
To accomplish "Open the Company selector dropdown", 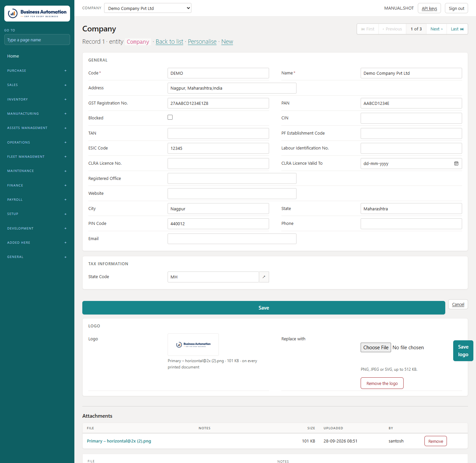I will coord(148,8).
